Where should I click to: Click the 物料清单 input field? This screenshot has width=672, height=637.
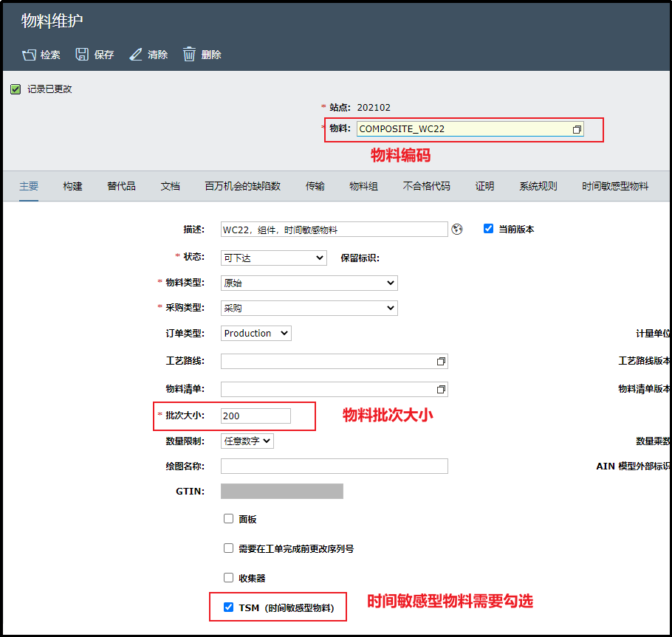335,390
